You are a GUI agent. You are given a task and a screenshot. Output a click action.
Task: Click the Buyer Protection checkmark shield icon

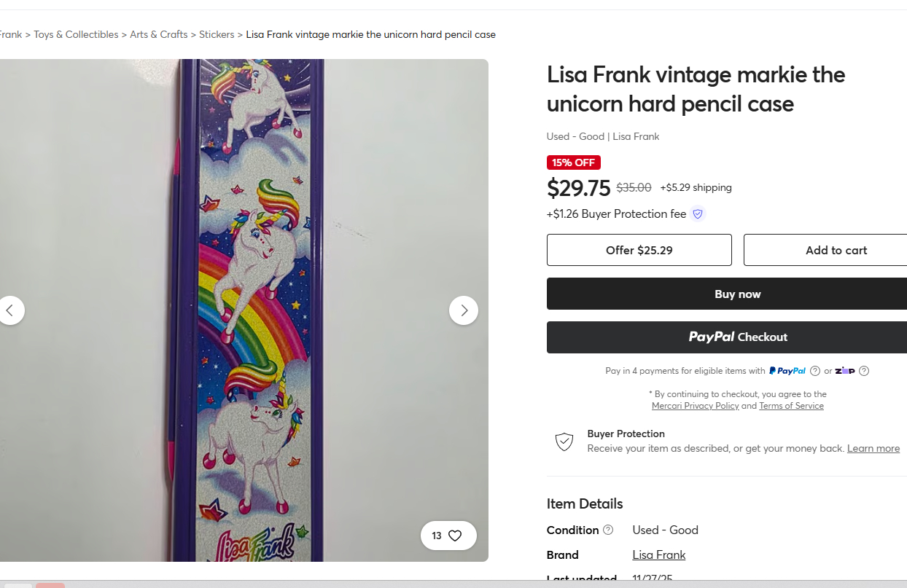tap(564, 442)
